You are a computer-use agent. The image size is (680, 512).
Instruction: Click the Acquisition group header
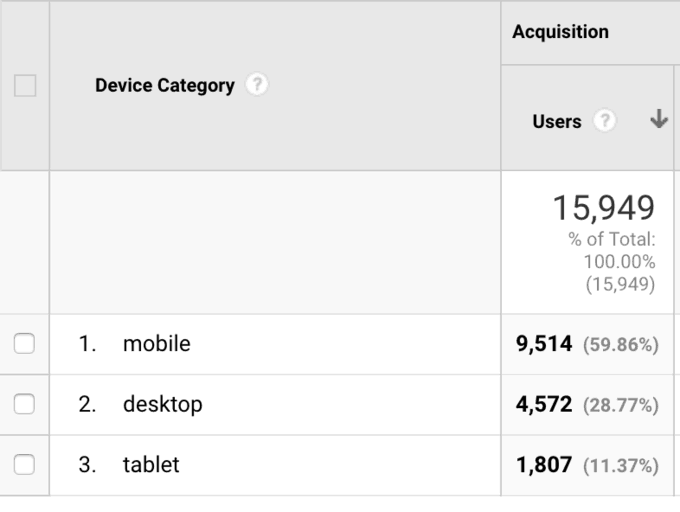(560, 32)
